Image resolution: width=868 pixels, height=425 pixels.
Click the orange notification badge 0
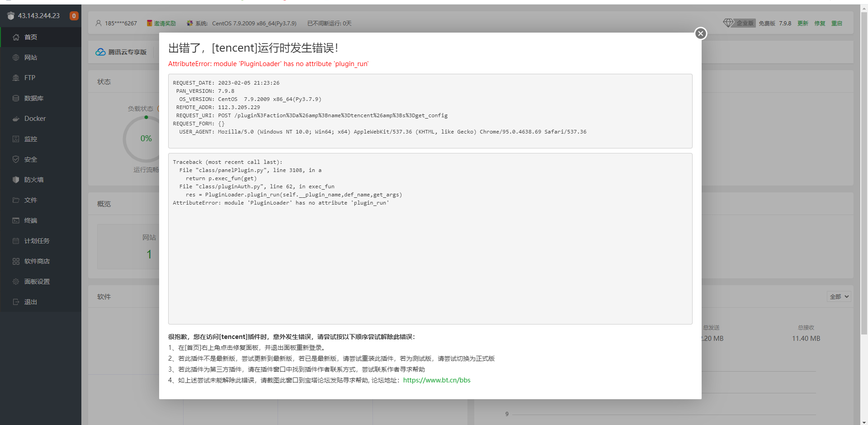coord(74,16)
